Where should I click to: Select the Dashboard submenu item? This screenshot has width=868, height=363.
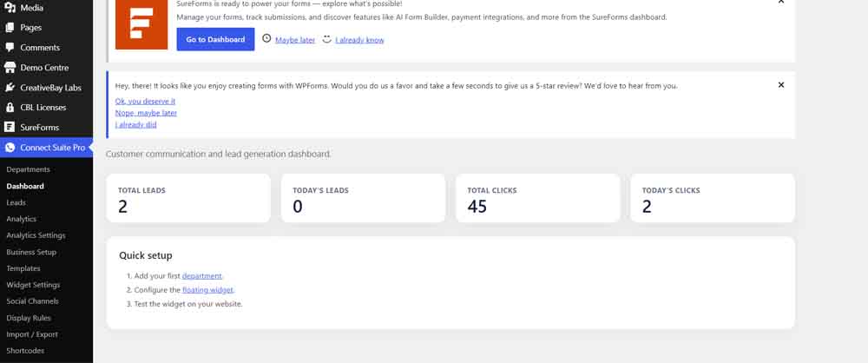(25, 186)
